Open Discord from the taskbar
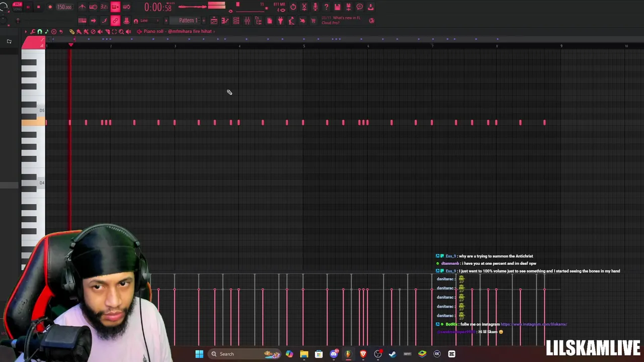The image size is (644, 362). coord(334,354)
